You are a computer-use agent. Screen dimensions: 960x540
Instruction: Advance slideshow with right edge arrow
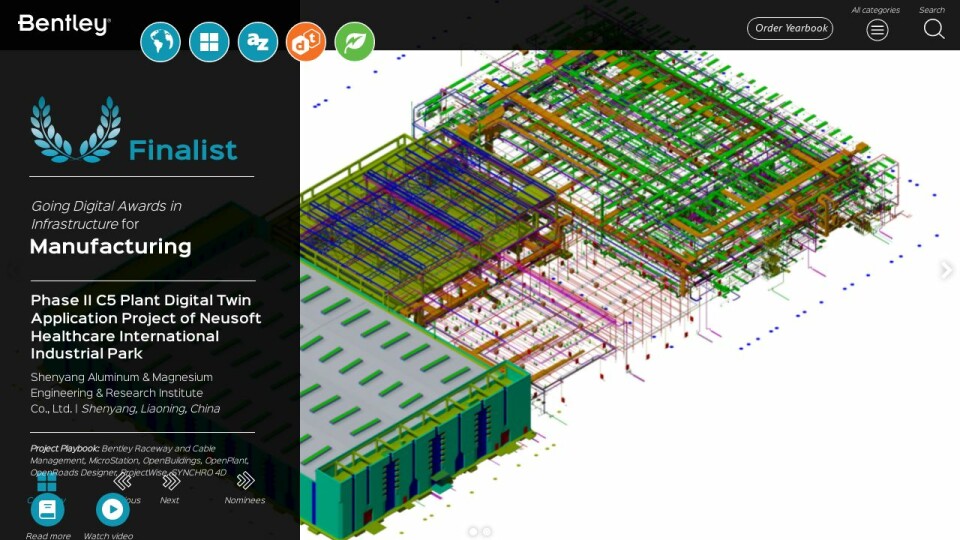tap(945, 270)
